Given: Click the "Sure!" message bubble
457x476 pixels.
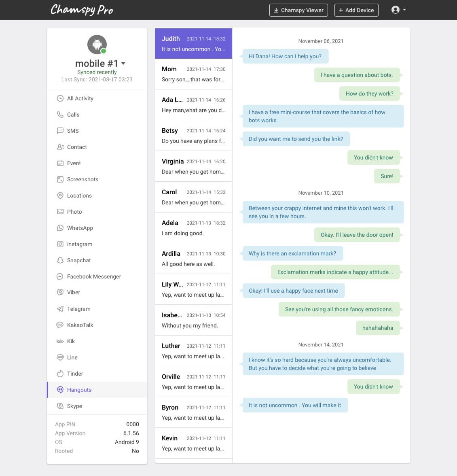Looking at the screenshot, I should tap(387, 176).
